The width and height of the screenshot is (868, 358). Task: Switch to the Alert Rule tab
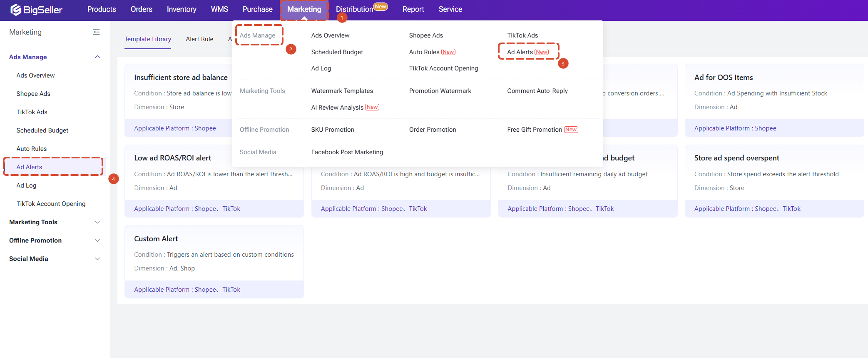(199, 39)
